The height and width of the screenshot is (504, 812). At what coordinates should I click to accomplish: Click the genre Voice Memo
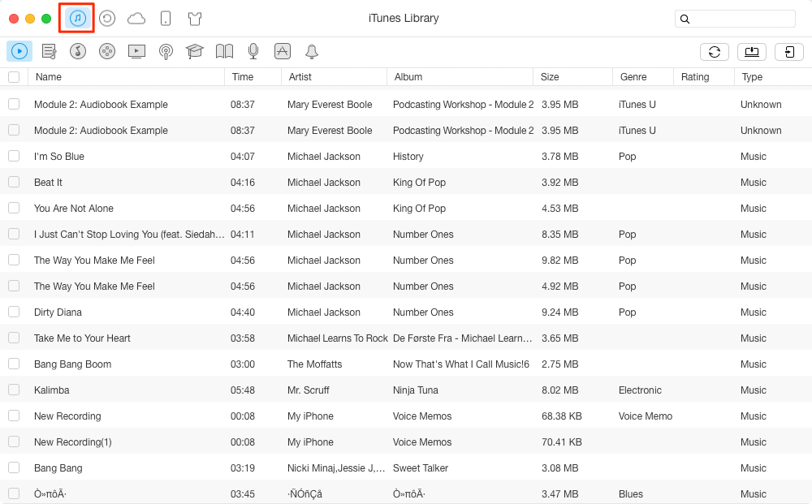[x=646, y=416]
